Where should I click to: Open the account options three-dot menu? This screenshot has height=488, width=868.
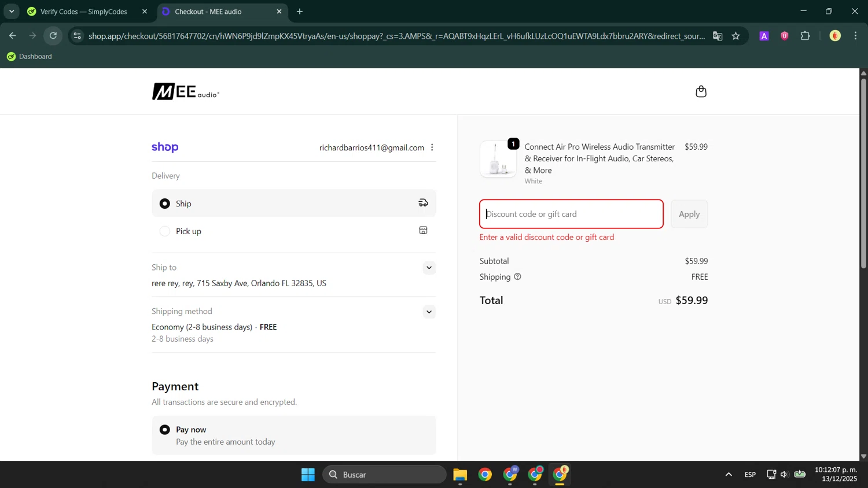tap(432, 147)
